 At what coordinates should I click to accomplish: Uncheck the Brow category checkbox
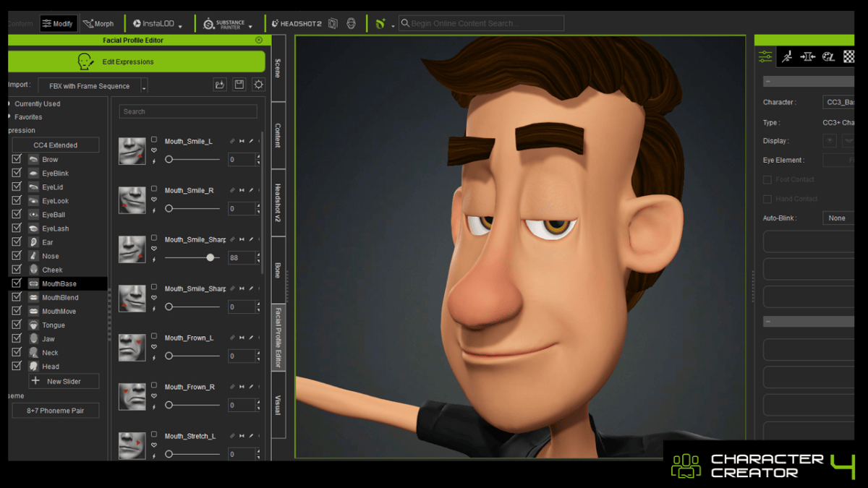(x=17, y=159)
